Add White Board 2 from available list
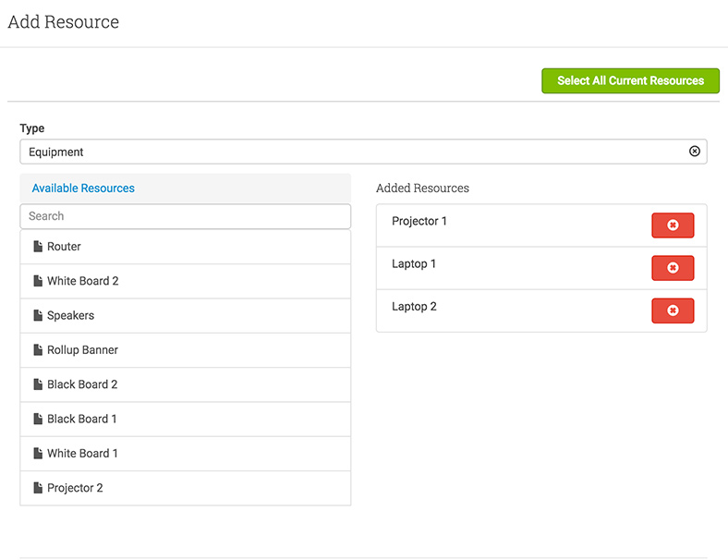The width and height of the screenshot is (728, 560). [x=186, y=281]
